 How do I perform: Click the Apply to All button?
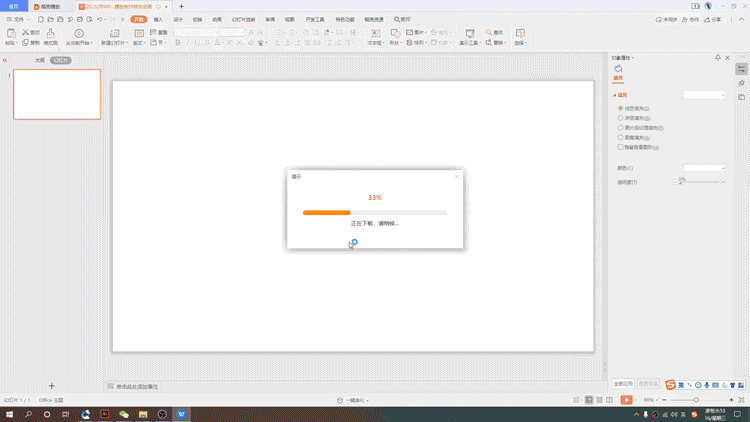click(623, 384)
